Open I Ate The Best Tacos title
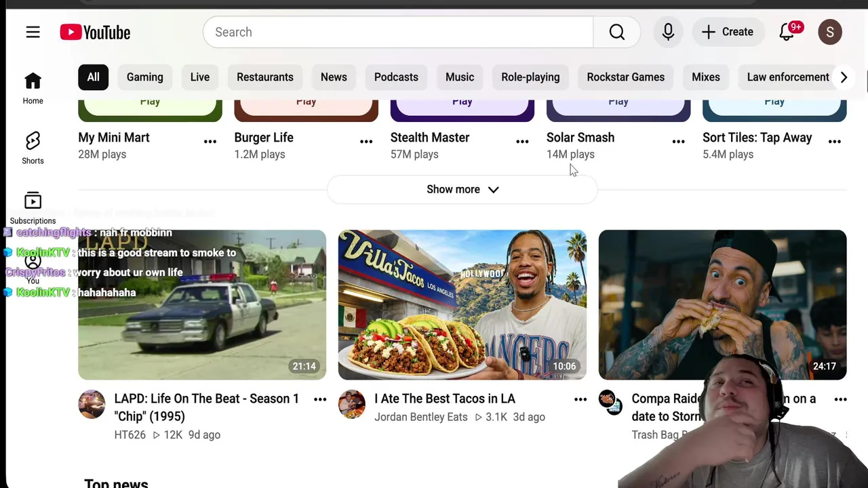Viewport: 868px width, 488px height. tap(445, 399)
